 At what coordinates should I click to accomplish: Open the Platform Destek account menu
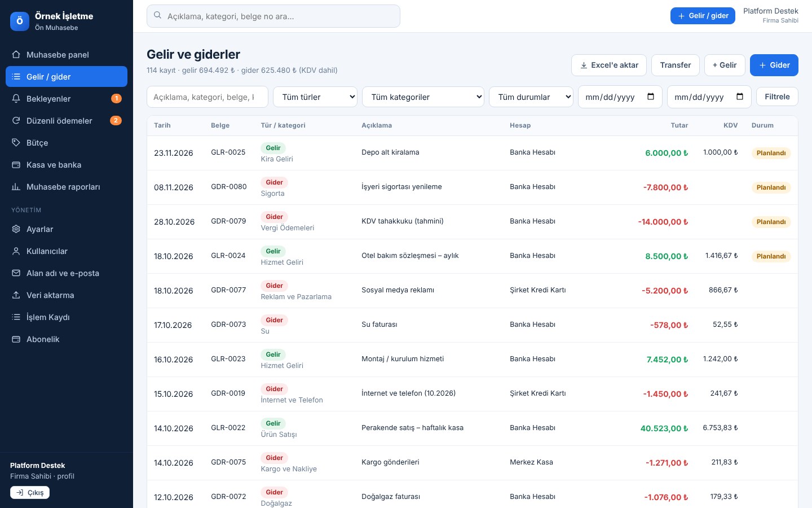click(x=770, y=15)
